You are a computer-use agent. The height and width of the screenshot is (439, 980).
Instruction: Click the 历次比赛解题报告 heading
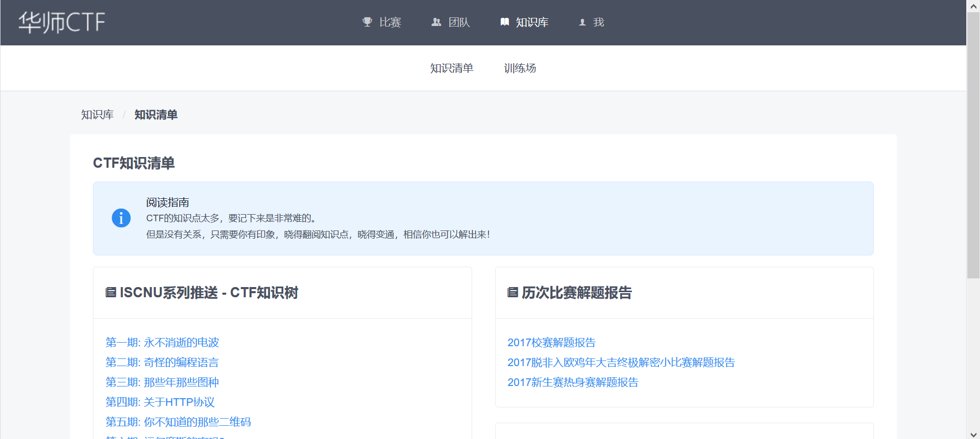tap(577, 293)
